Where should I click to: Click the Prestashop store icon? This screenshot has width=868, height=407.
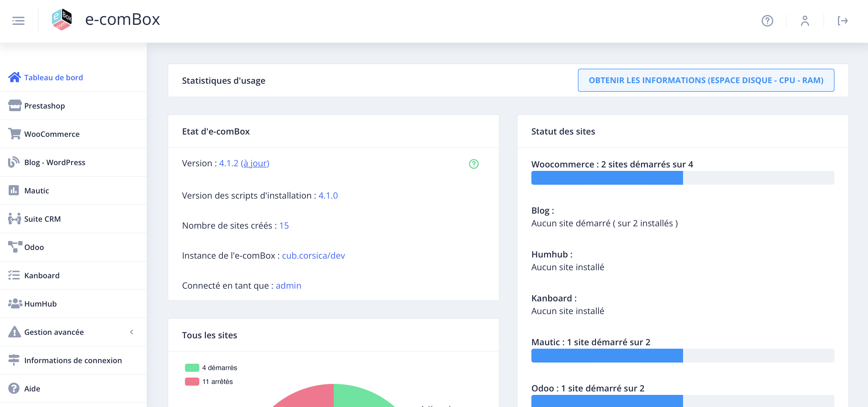(x=14, y=106)
